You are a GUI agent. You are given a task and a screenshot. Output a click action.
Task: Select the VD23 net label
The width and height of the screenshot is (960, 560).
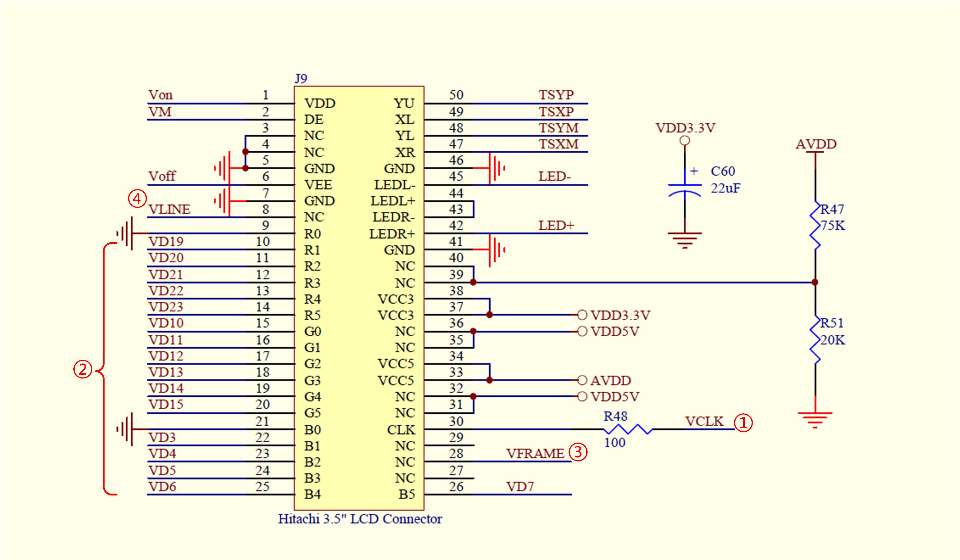pyautogui.click(x=166, y=307)
